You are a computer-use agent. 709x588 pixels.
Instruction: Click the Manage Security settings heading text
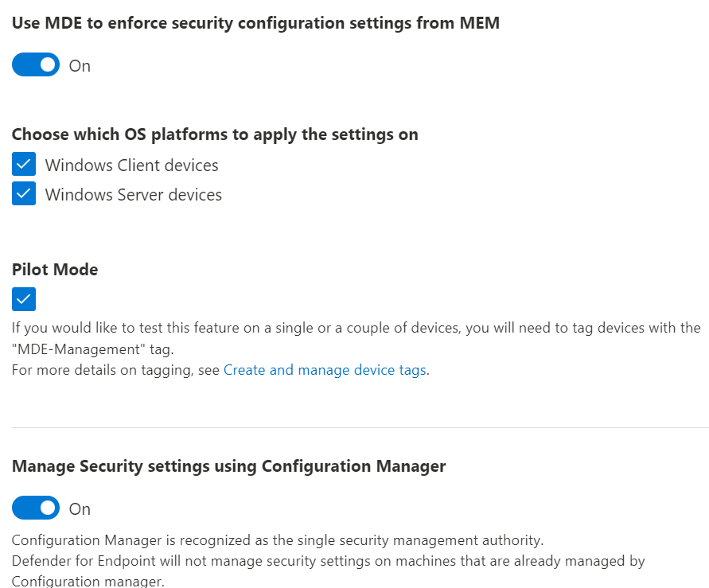(228, 465)
